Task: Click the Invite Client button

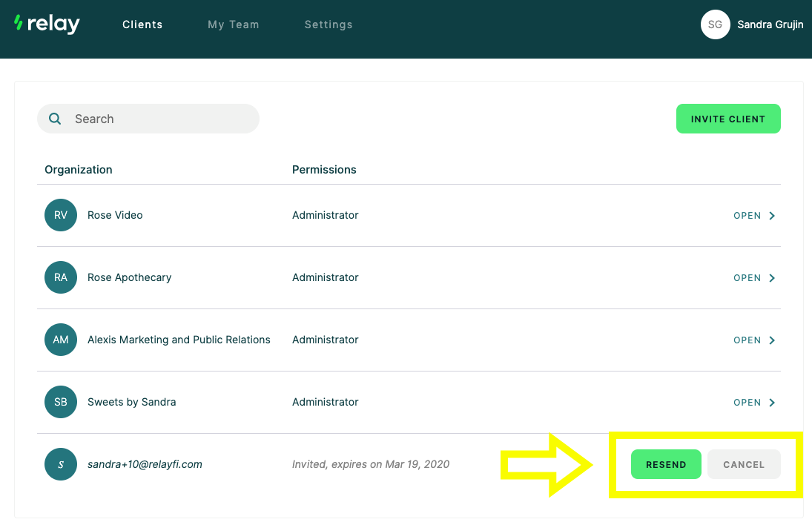Action: pos(728,119)
